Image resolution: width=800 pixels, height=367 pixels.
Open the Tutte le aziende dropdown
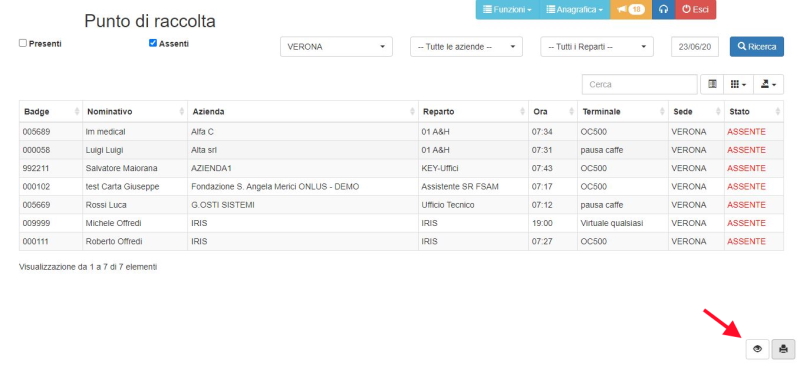[466, 46]
